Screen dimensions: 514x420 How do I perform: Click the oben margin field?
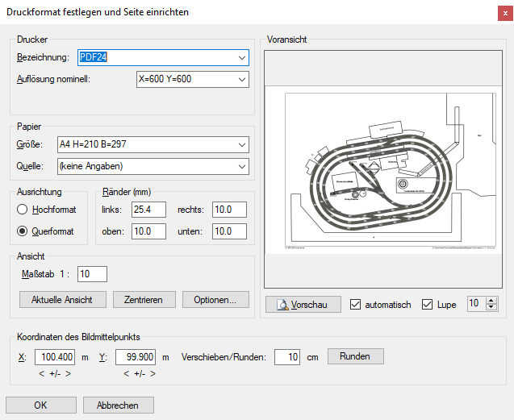pos(148,231)
